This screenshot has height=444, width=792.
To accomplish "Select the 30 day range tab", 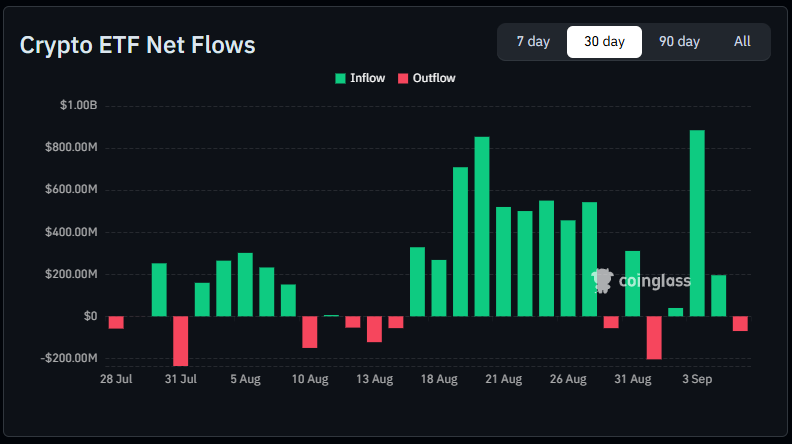I will tap(604, 41).
